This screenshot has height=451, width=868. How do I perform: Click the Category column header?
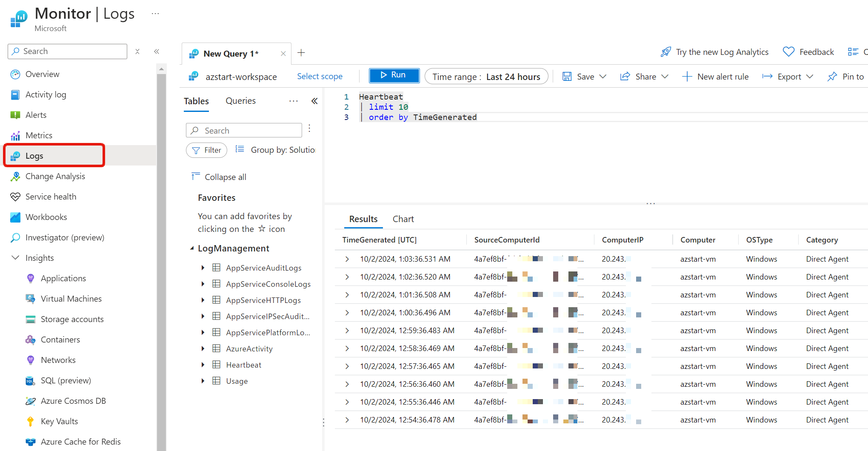(822, 240)
